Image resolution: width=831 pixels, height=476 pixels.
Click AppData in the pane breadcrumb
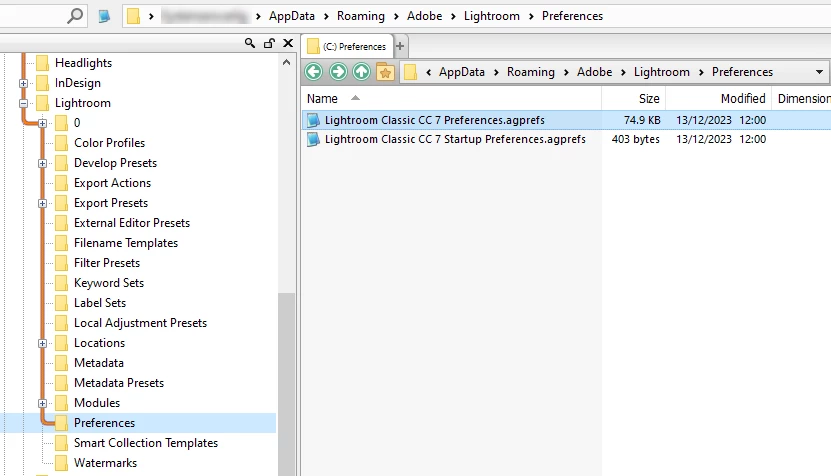[x=462, y=72]
